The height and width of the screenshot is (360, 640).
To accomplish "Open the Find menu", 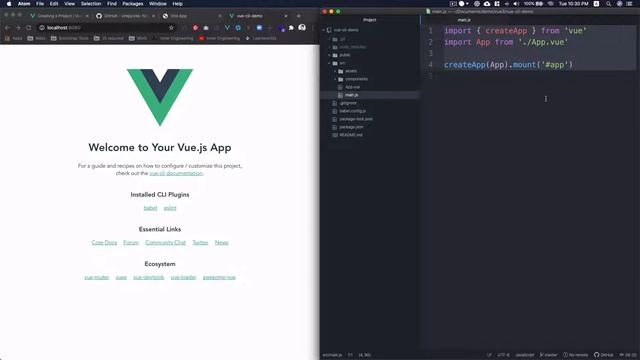I will 112,4.
